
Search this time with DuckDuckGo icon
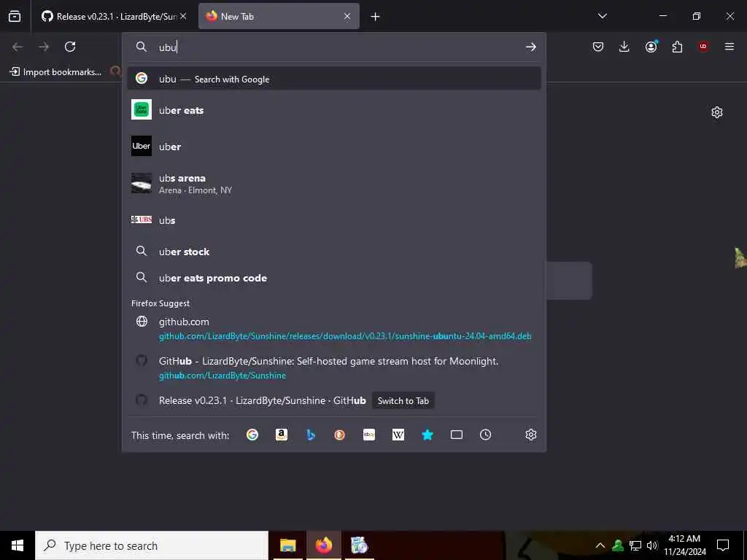[340, 435]
